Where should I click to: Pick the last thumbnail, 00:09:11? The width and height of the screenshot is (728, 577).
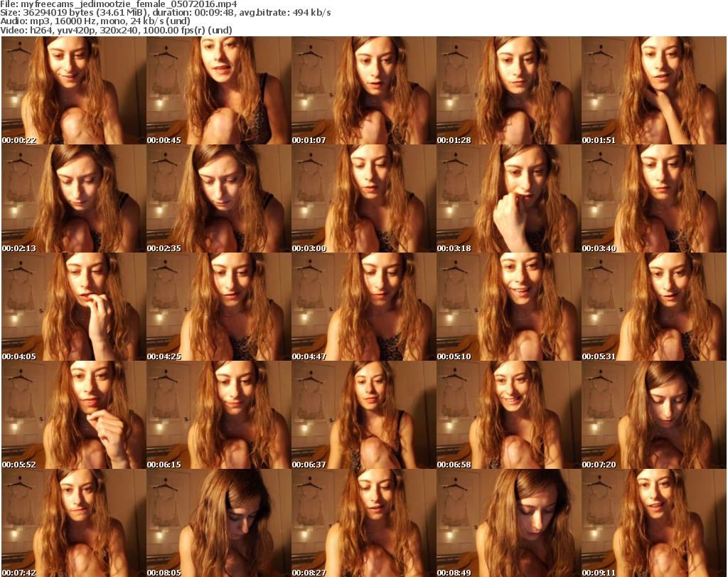coord(654,523)
